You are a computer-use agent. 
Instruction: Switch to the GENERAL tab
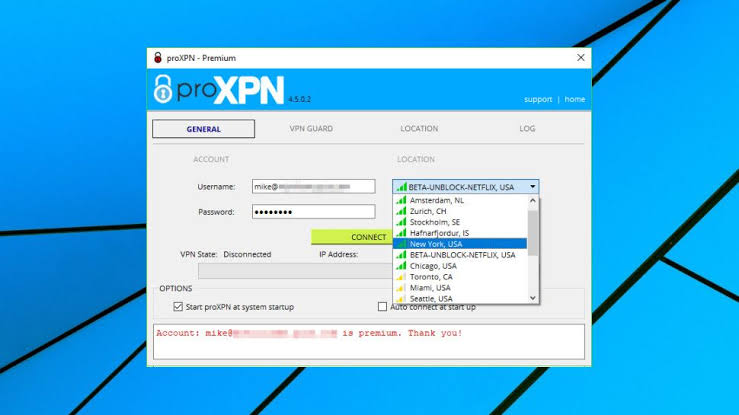pyautogui.click(x=204, y=129)
